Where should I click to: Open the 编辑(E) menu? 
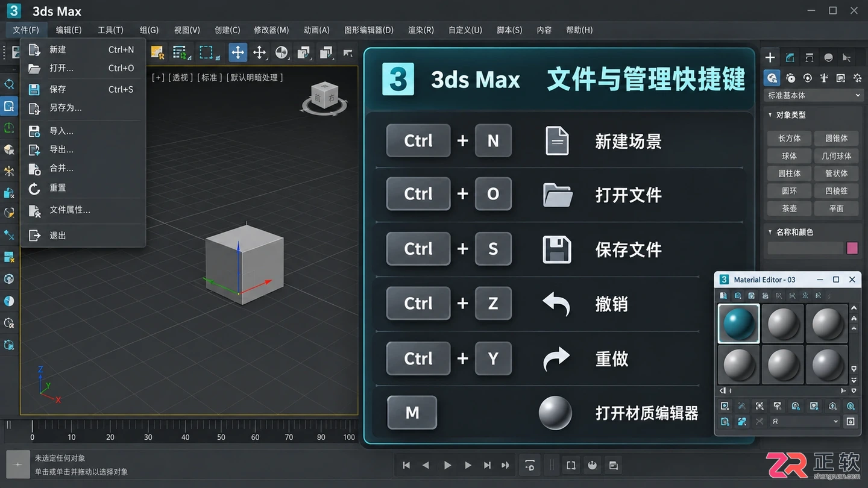click(x=69, y=30)
